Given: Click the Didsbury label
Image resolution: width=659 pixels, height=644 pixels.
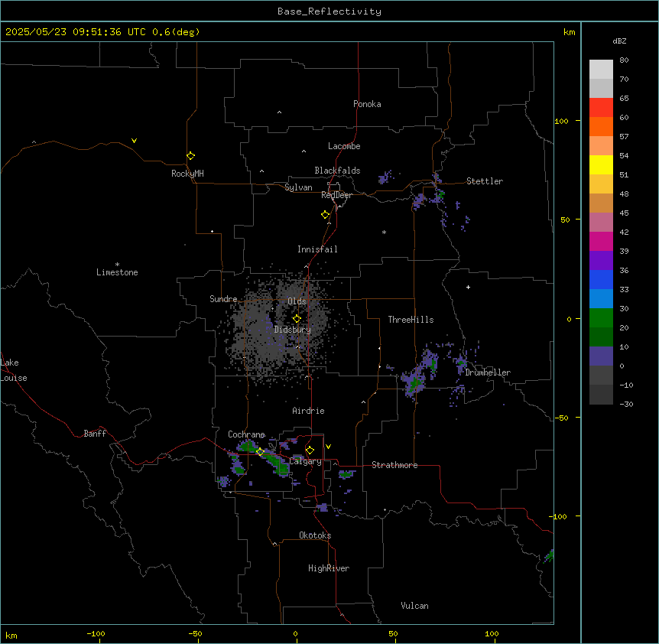Looking at the screenshot, I should [293, 330].
